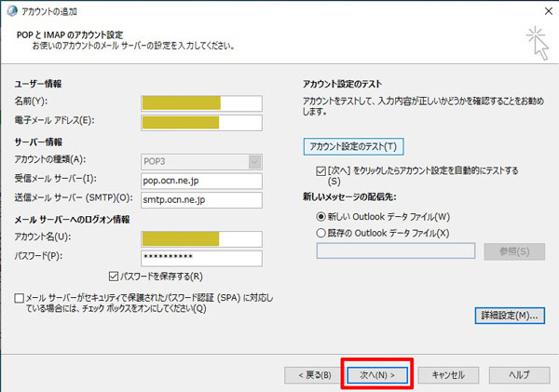Click the existing Outlook data file path field
The width and height of the screenshot is (559, 392).
(396, 250)
